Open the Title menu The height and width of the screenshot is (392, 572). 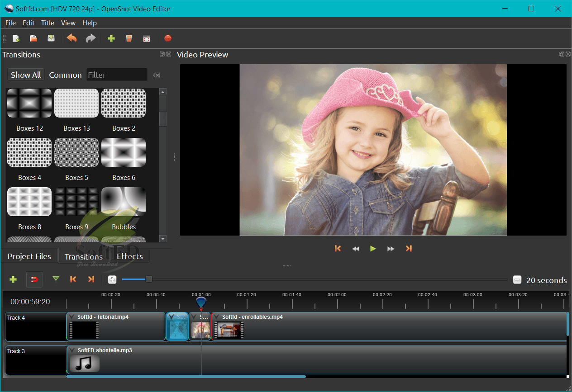click(x=48, y=23)
